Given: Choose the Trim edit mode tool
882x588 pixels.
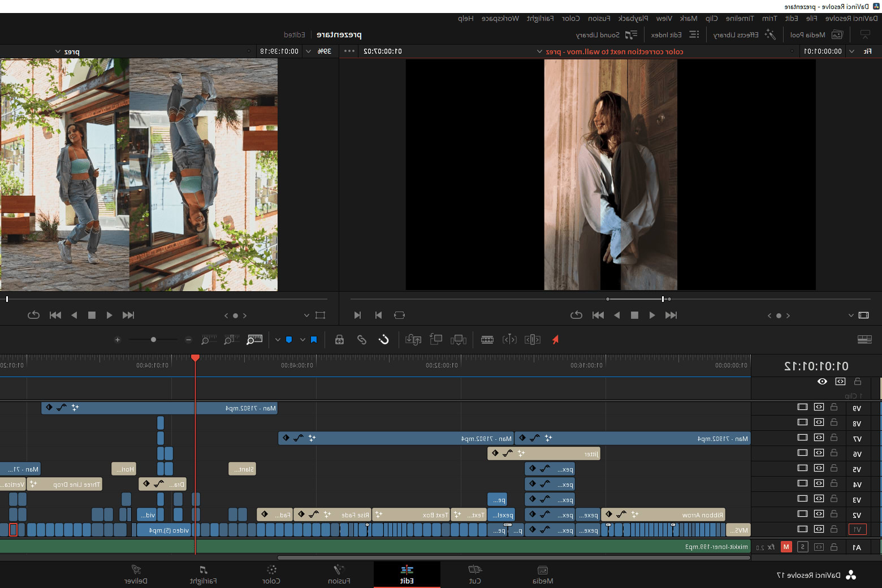Looking at the screenshot, I should (532, 340).
